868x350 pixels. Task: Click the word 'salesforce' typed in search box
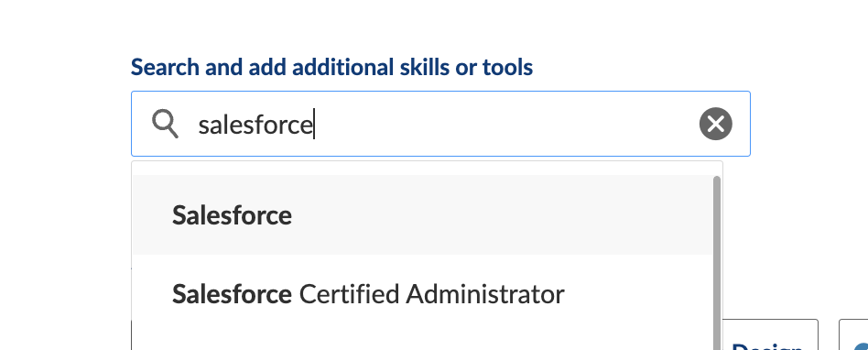tap(255, 125)
